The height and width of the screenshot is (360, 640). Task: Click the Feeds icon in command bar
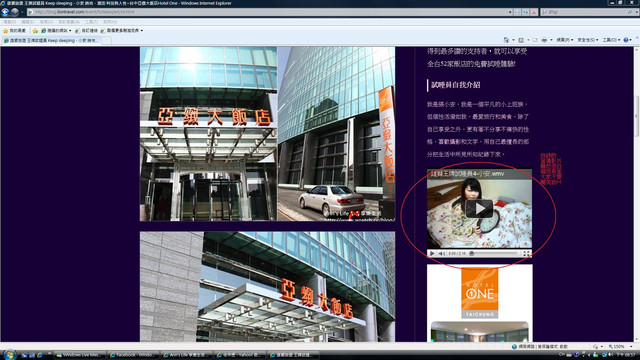pyautogui.click(x=521, y=40)
